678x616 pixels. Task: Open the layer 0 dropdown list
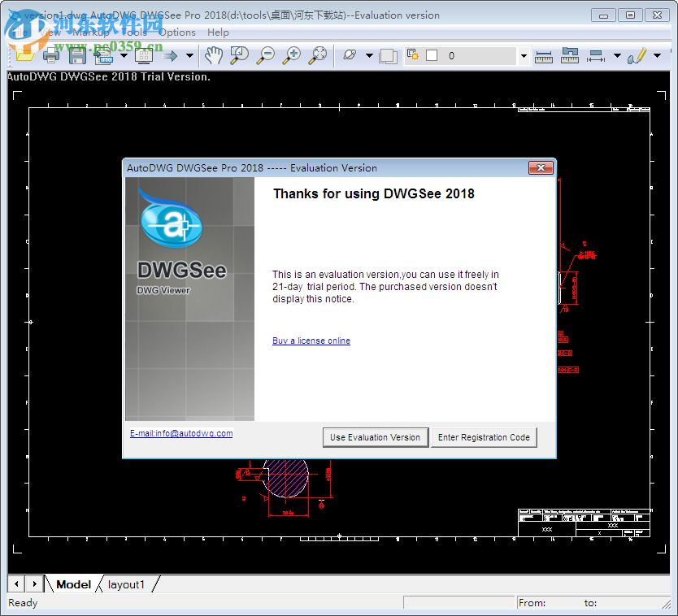(524, 56)
